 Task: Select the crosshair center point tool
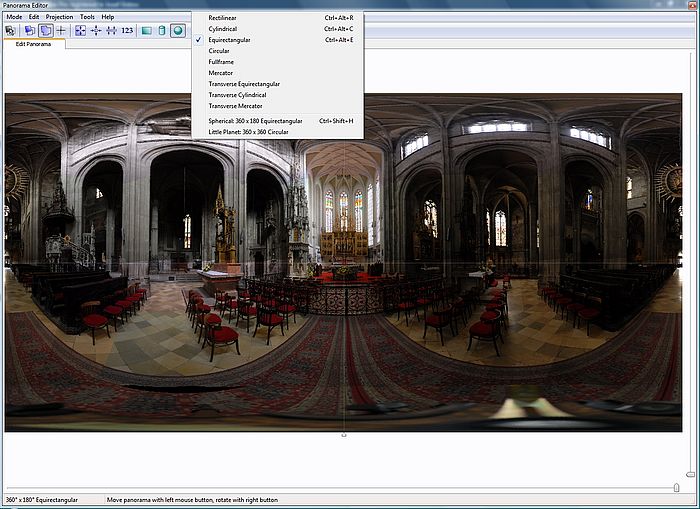pyautogui.click(x=61, y=31)
